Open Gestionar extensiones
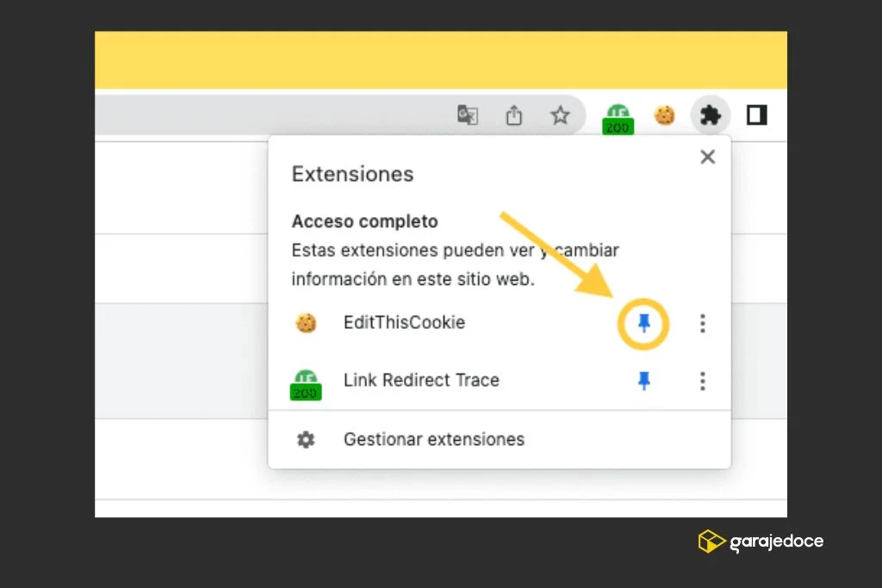The height and width of the screenshot is (588, 882). click(x=500, y=439)
